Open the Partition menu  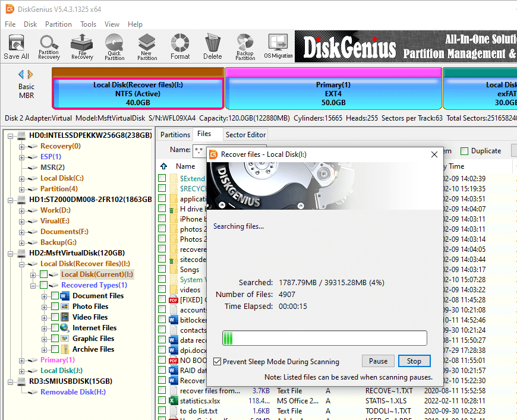(x=58, y=24)
